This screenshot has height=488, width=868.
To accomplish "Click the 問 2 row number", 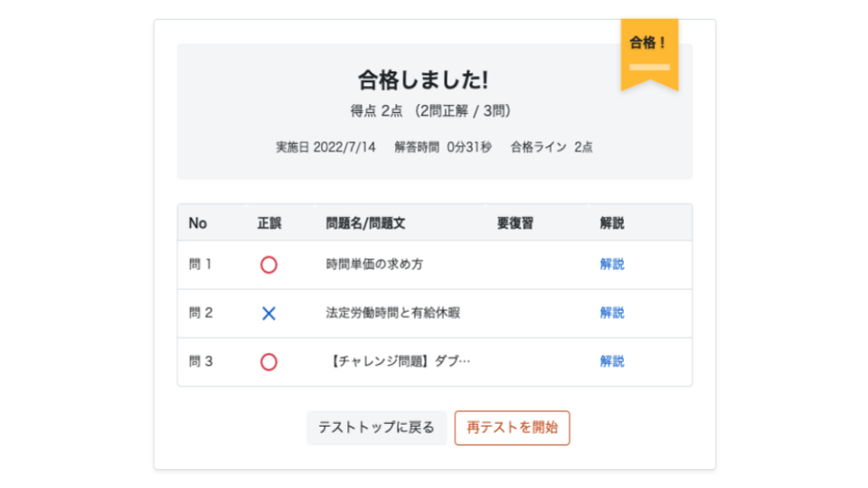I will point(201,314).
